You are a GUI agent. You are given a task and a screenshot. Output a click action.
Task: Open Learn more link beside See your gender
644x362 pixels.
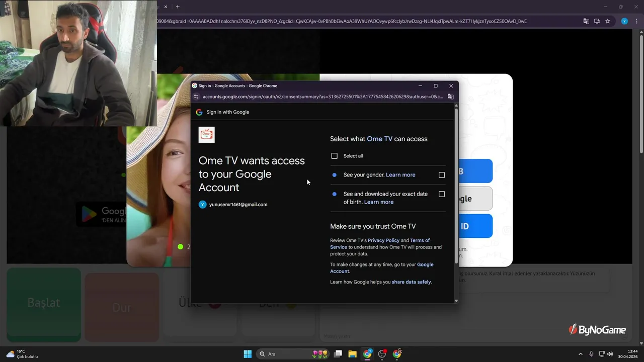(400, 175)
